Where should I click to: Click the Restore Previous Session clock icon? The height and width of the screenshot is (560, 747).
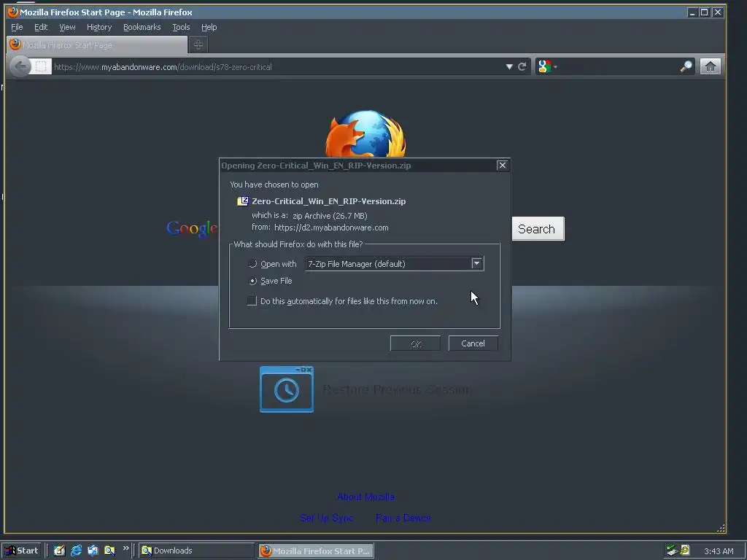(286, 389)
